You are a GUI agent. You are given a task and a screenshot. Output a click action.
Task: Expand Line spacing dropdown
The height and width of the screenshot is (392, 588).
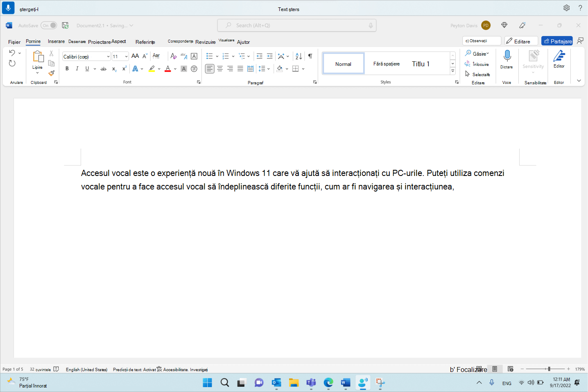tap(269, 69)
